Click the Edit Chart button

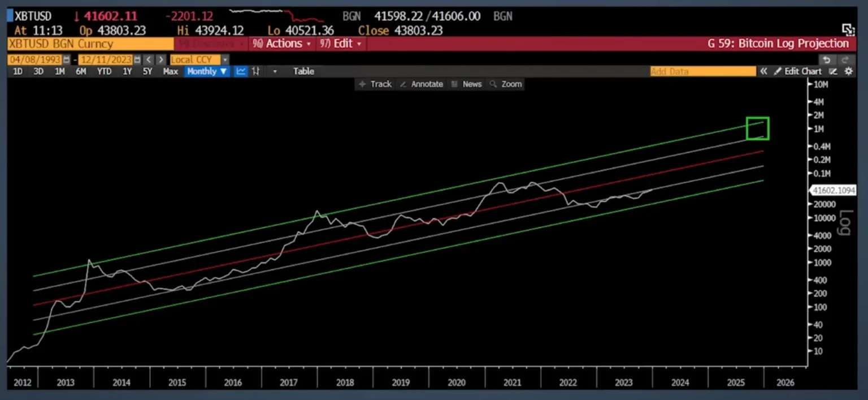click(x=797, y=71)
